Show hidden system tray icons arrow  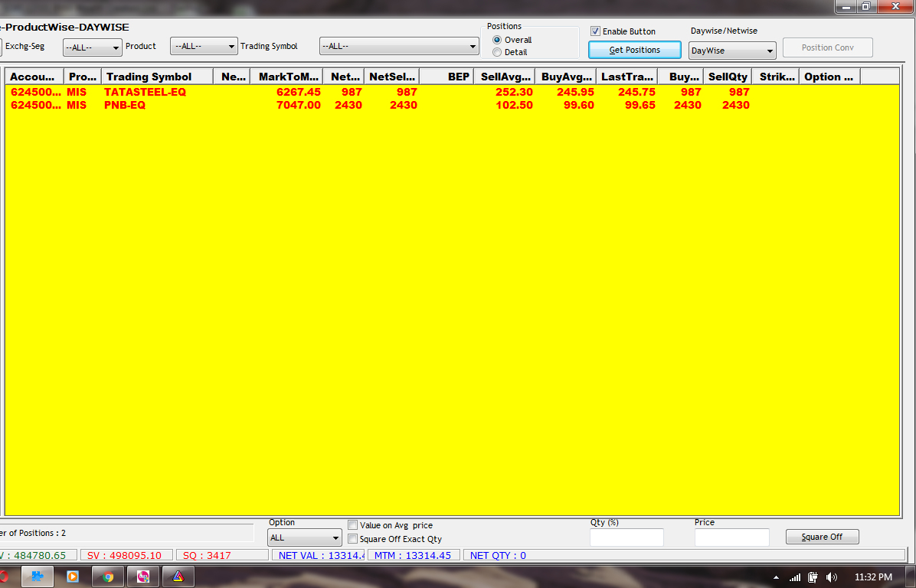[776, 577]
